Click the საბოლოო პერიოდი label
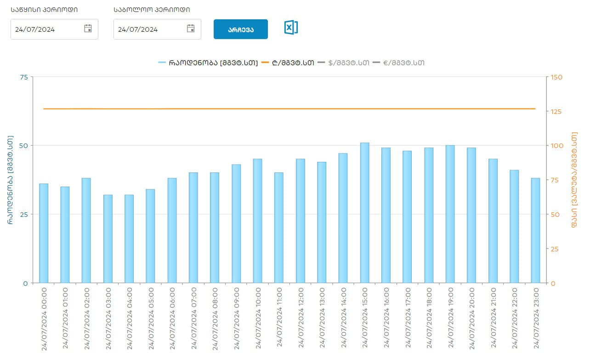 click(x=152, y=9)
